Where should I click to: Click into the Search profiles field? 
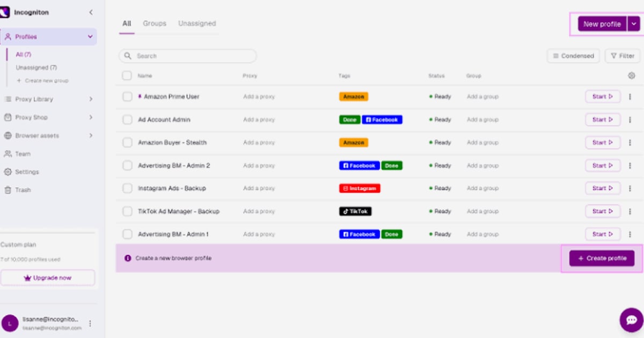point(188,56)
